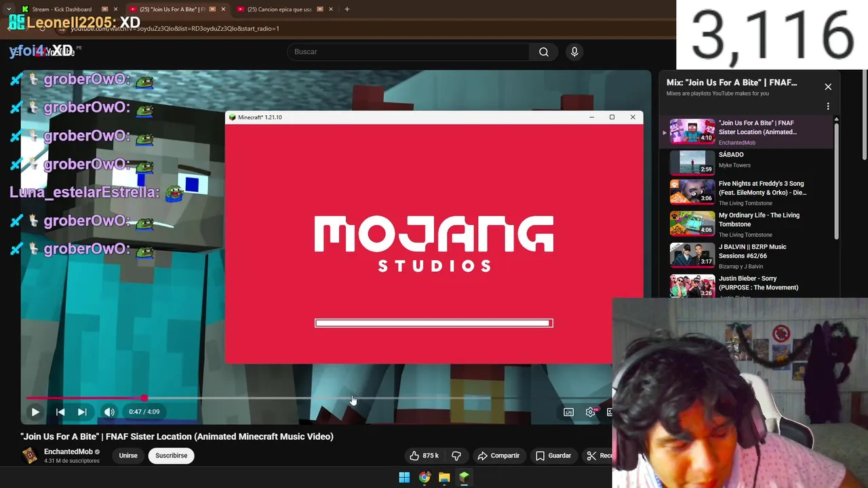Image resolution: width=868 pixels, height=488 pixels.
Task: Click the video title "Join Us For A Bite"
Action: point(177,436)
